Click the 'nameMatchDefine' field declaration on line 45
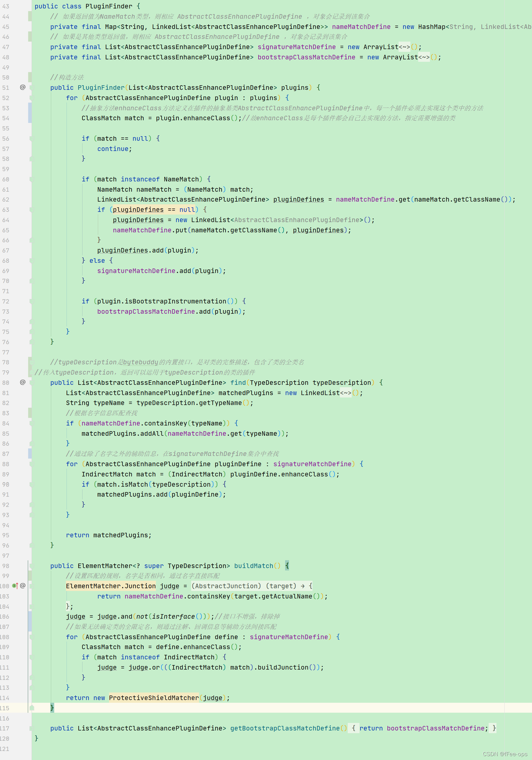This screenshot has height=760, width=532. tap(361, 27)
